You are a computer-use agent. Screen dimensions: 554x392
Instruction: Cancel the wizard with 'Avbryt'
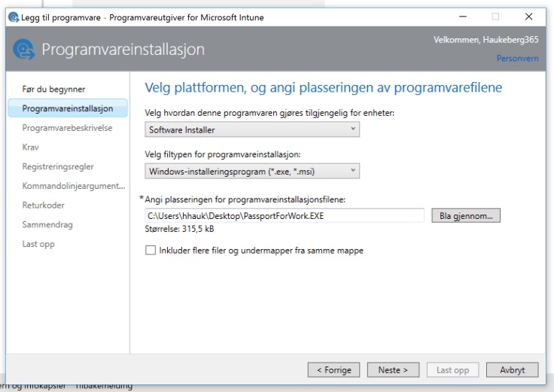tap(511, 370)
